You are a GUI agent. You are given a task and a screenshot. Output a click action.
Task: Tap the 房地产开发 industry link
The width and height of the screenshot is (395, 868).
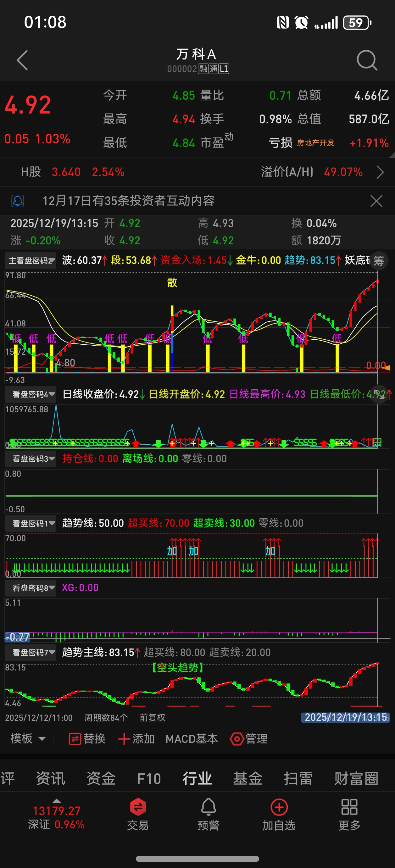315,143
